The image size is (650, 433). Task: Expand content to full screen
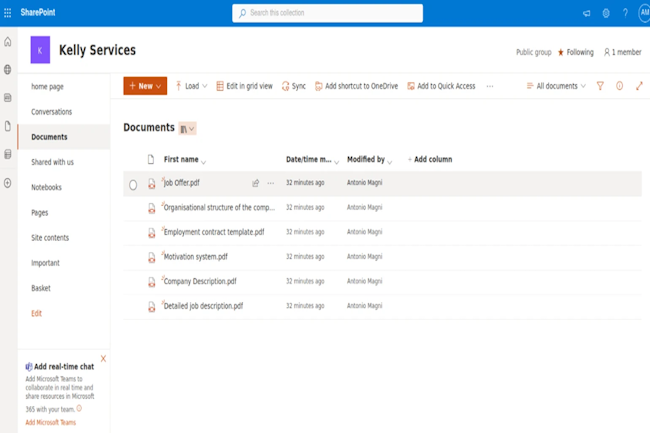point(639,86)
